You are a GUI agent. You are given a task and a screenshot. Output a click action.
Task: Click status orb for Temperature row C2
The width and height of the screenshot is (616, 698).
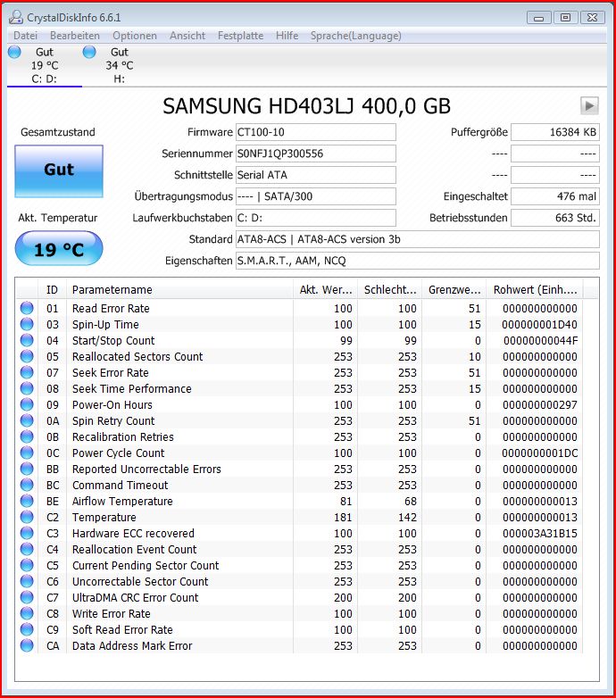[x=27, y=517]
